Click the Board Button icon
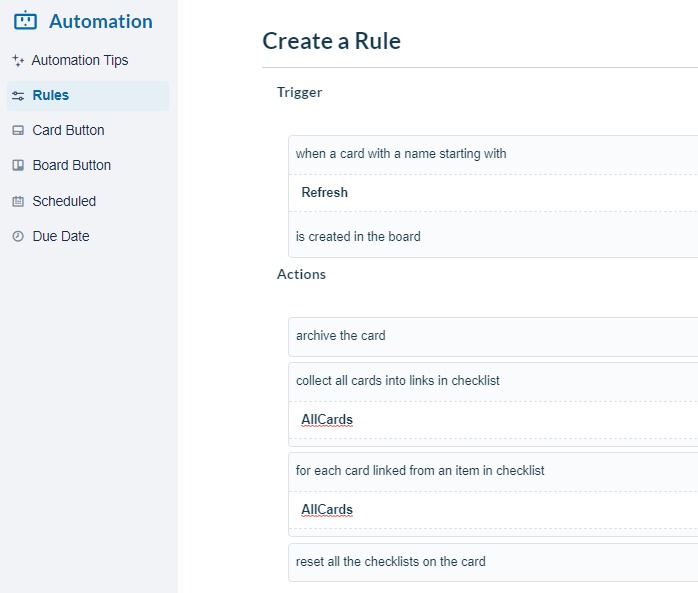The image size is (698, 593). coord(18,166)
